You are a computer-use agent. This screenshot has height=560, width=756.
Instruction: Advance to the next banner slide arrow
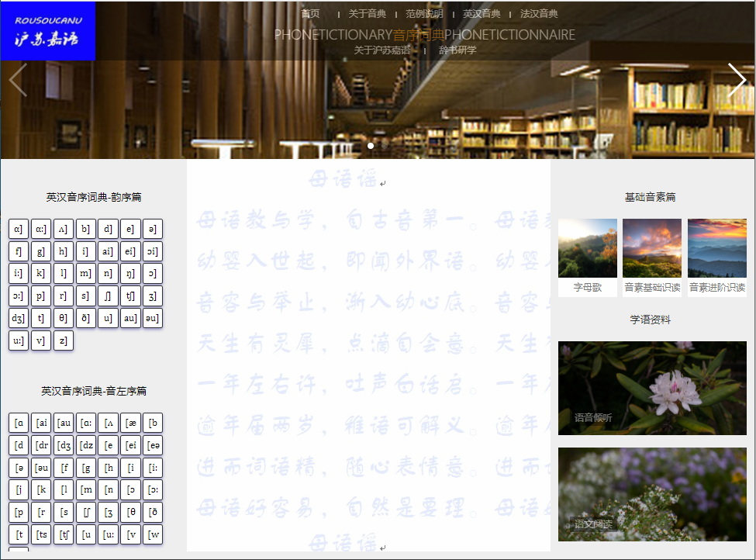tap(737, 80)
